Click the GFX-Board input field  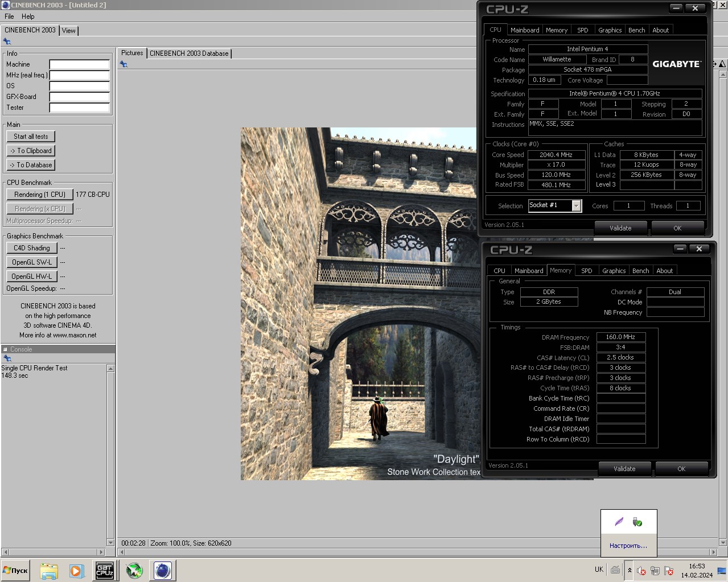coord(79,97)
